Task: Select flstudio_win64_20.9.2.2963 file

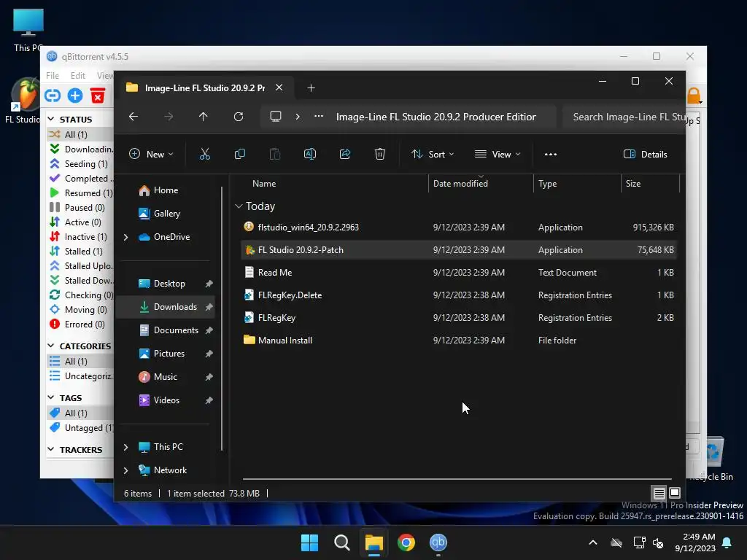Action: coord(460,227)
